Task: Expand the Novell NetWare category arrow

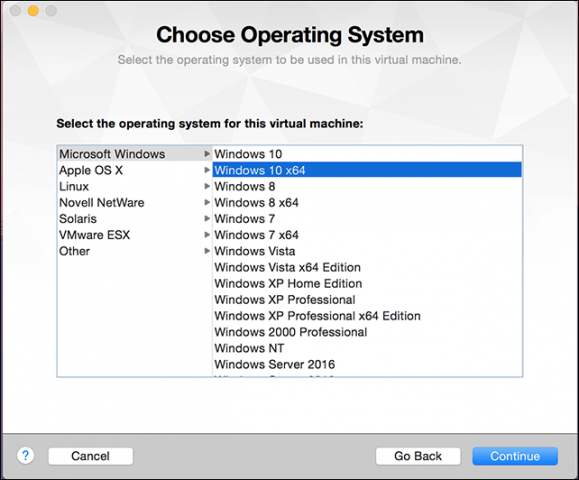Action: [207, 202]
